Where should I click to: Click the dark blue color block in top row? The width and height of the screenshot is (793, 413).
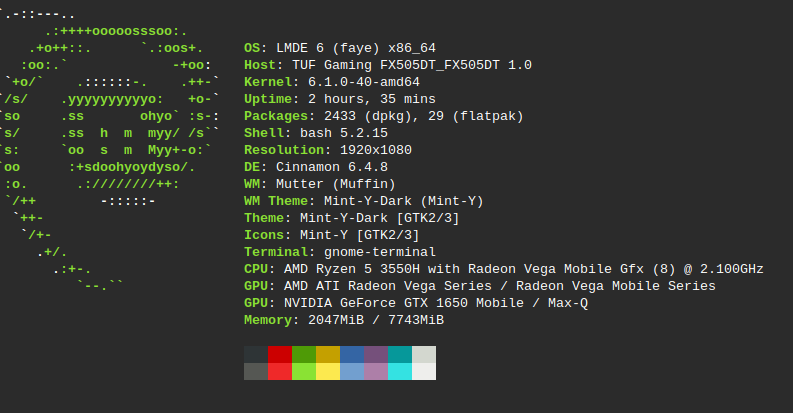point(352,354)
